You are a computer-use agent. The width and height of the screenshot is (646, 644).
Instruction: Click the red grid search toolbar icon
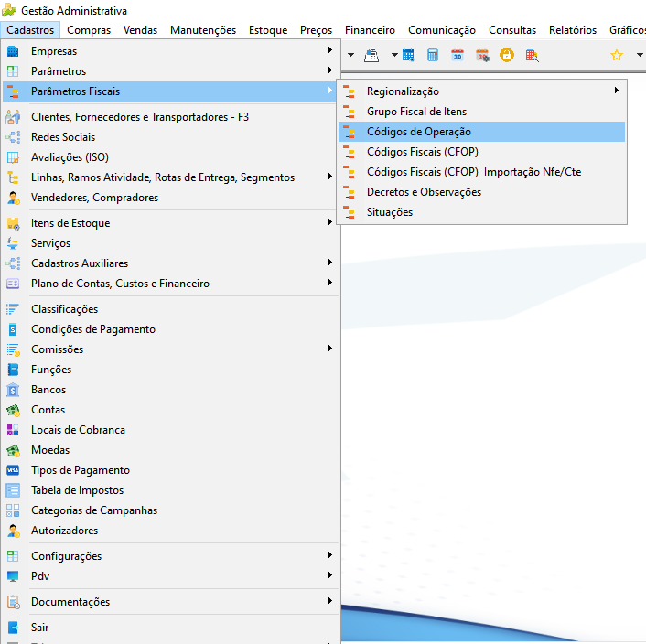532,55
